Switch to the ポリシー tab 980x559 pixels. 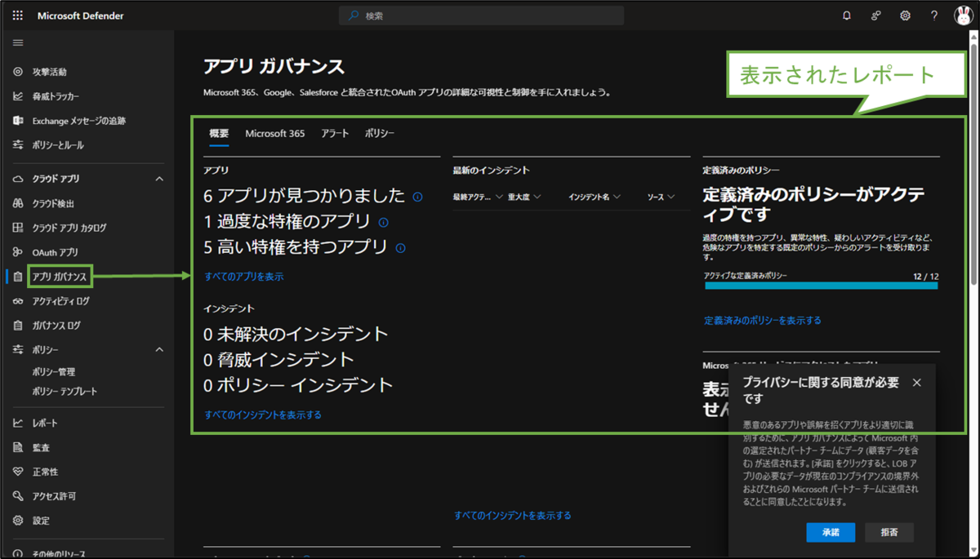380,133
